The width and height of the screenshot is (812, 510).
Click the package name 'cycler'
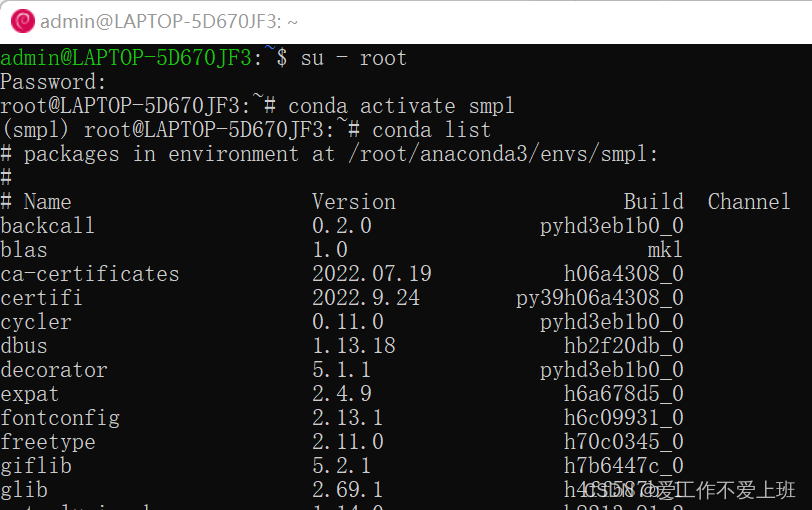point(36,322)
